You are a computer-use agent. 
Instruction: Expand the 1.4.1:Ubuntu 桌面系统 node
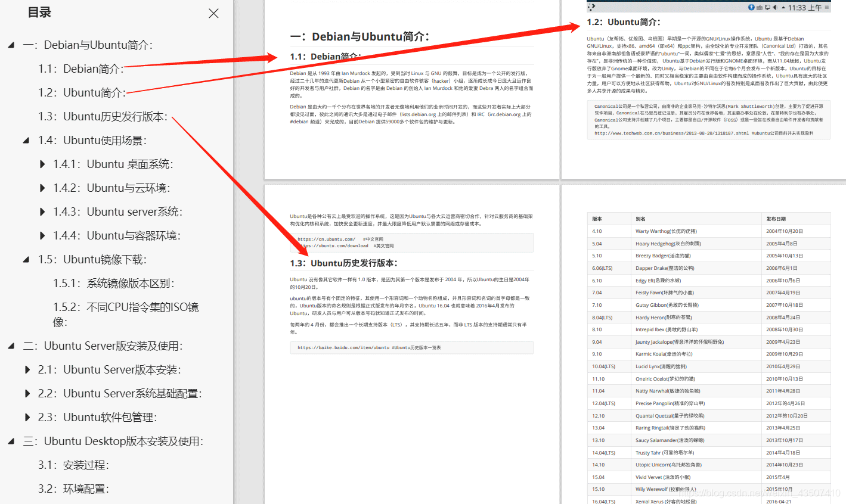(x=42, y=164)
